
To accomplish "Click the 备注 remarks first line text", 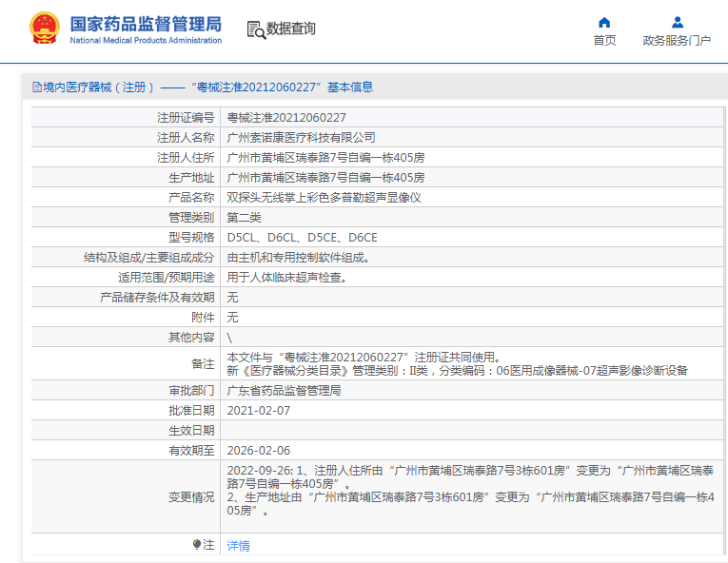I will coord(364,358).
